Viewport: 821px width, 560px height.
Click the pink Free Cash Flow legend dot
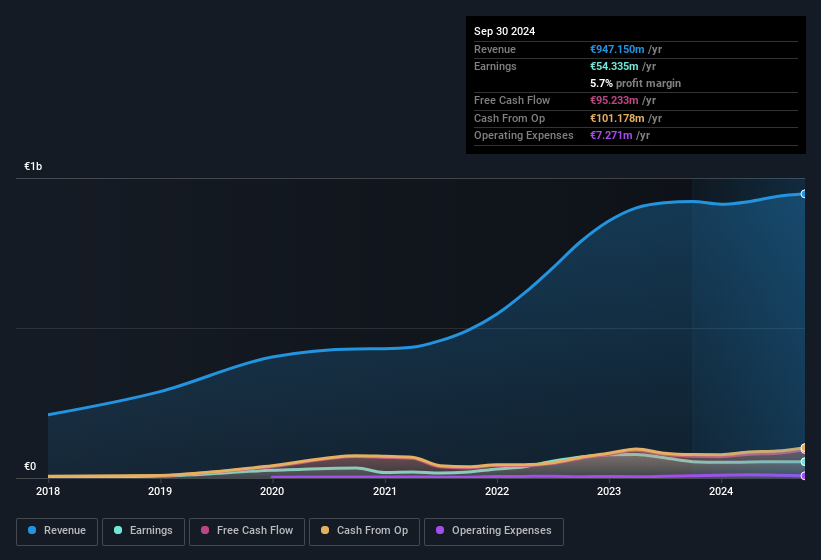click(x=205, y=530)
